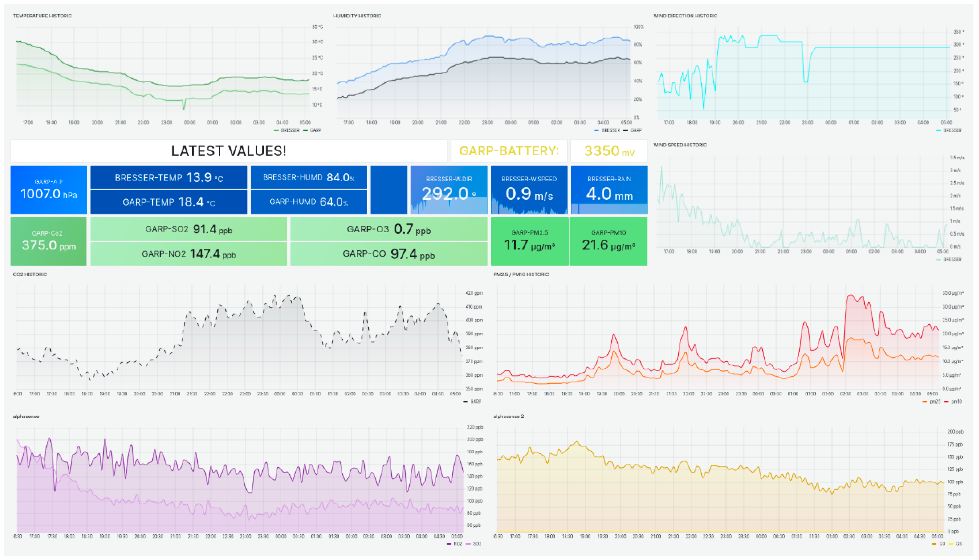Click the GARP-BATTERY 3350 mV value
979x560 pixels.
[x=609, y=151]
